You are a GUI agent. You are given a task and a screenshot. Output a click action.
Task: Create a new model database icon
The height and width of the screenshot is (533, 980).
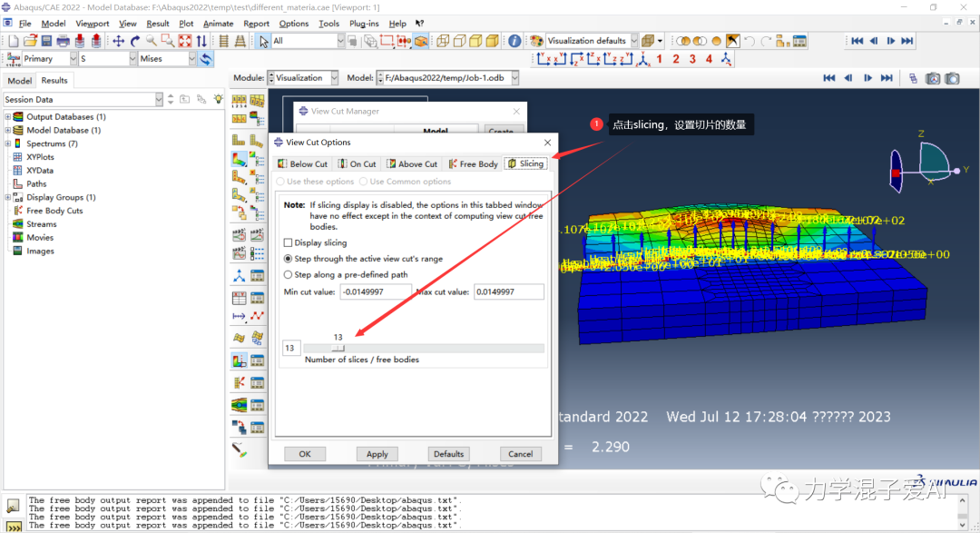point(13,41)
